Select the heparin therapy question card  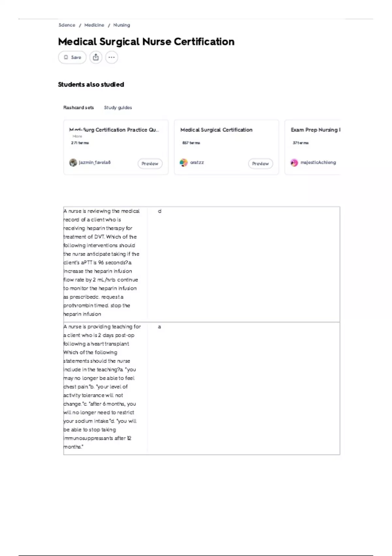pyautogui.click(x=202, y=264)
